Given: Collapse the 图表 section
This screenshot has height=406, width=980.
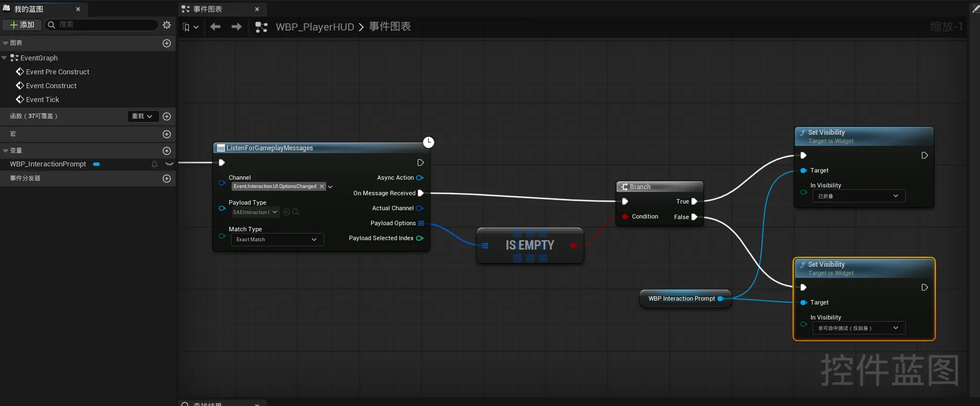Looking at the screenshot, I should tap(6, 43).
